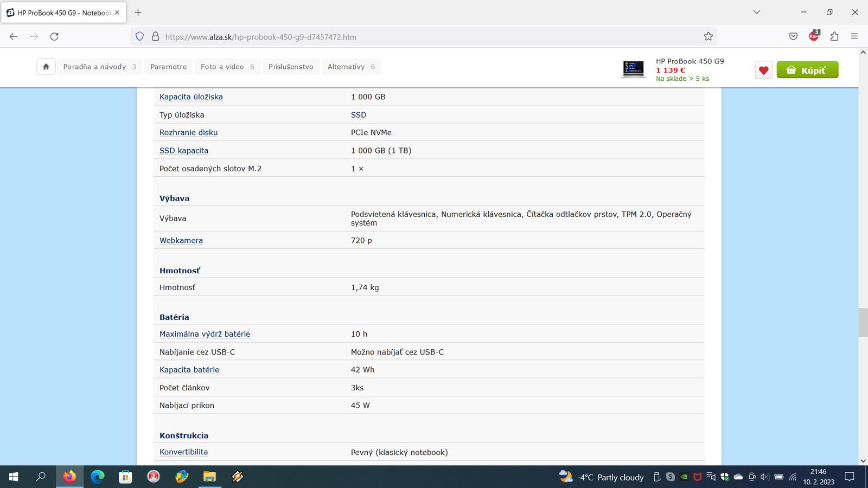
Task: Open the Adblock extension icon
Action: click(814, 36)
